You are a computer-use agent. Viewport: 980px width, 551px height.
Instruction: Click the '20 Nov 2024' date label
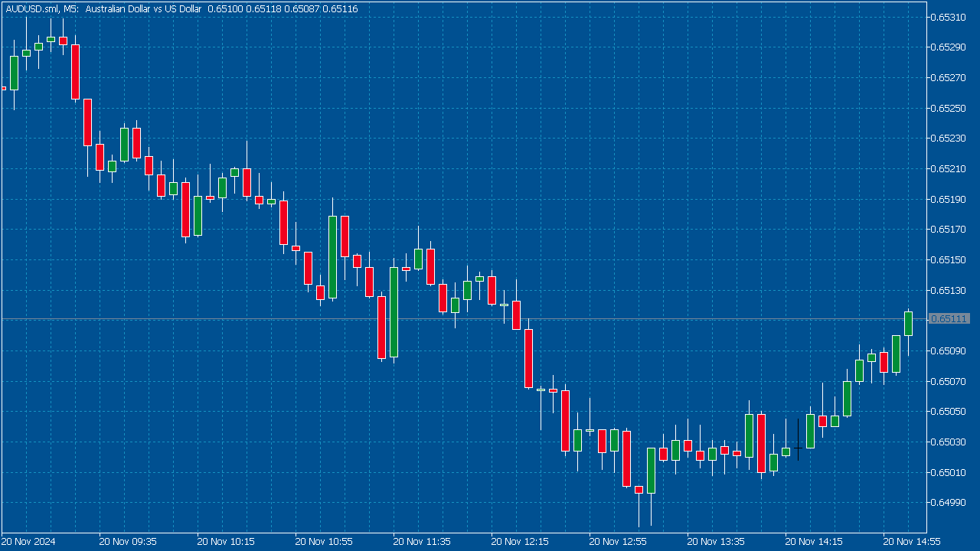pos(29,541)
